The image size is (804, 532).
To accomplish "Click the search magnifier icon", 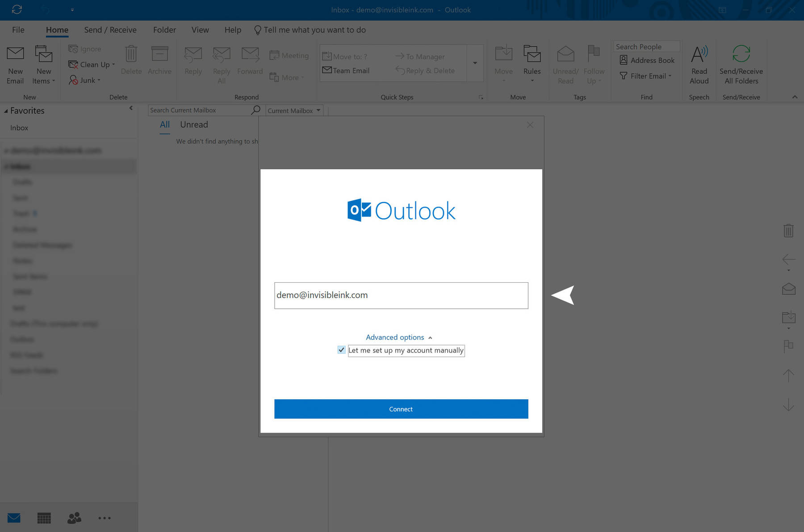I will (x=255, y=110).
